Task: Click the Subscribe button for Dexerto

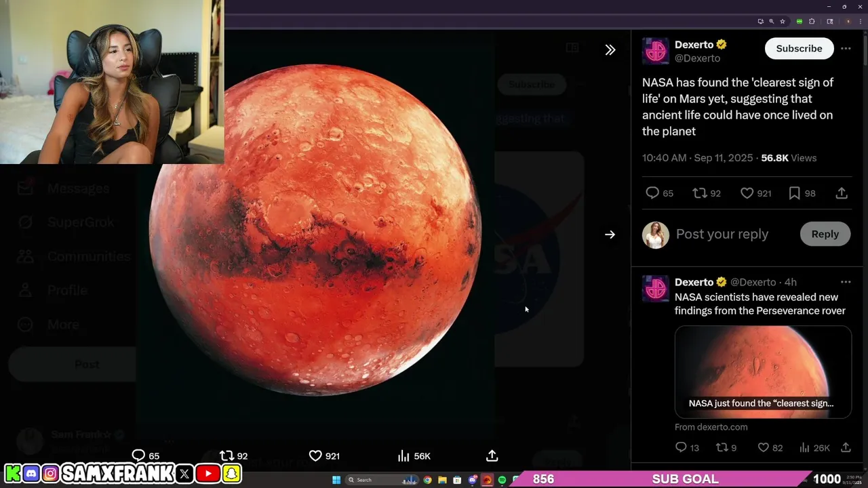Action: [799, 48]
